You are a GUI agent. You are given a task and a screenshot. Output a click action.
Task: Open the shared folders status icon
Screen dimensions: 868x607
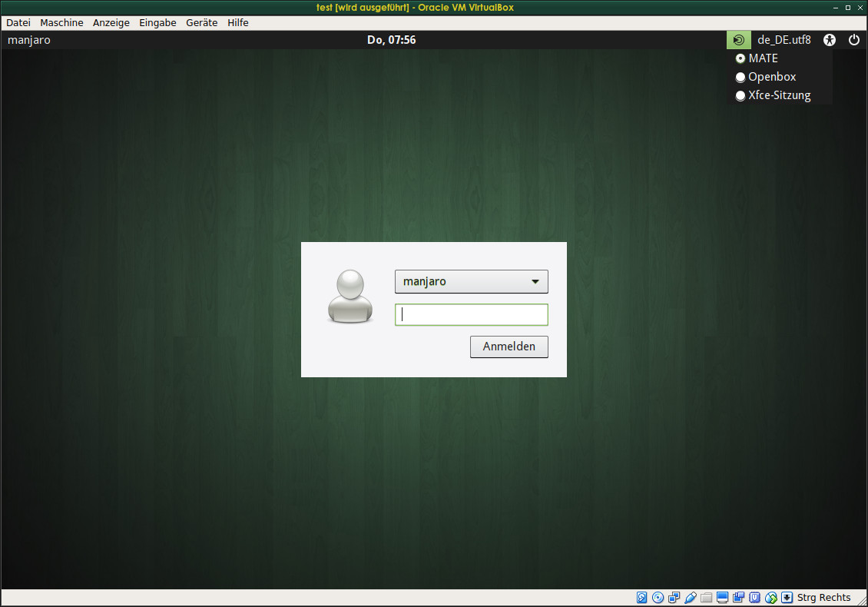[x=706, y=598]
